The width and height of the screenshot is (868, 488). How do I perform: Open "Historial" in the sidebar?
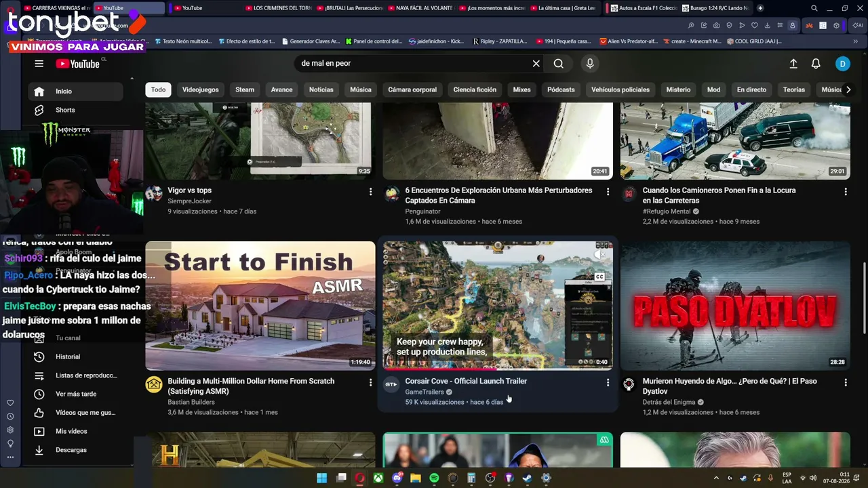coord(76,357)
